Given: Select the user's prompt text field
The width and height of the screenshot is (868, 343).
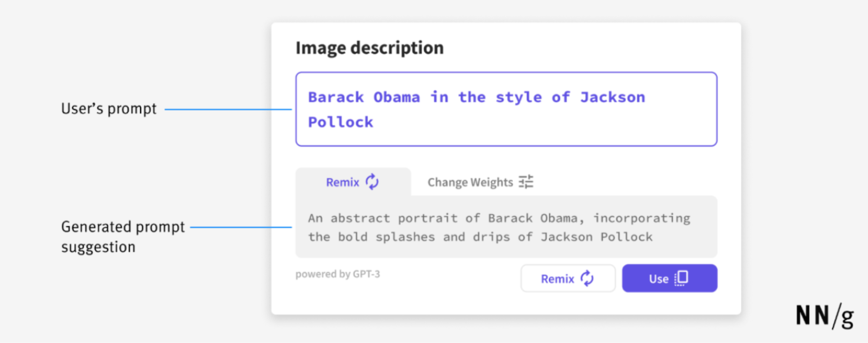Looking at the screenshot, I should tap(506, 108).
